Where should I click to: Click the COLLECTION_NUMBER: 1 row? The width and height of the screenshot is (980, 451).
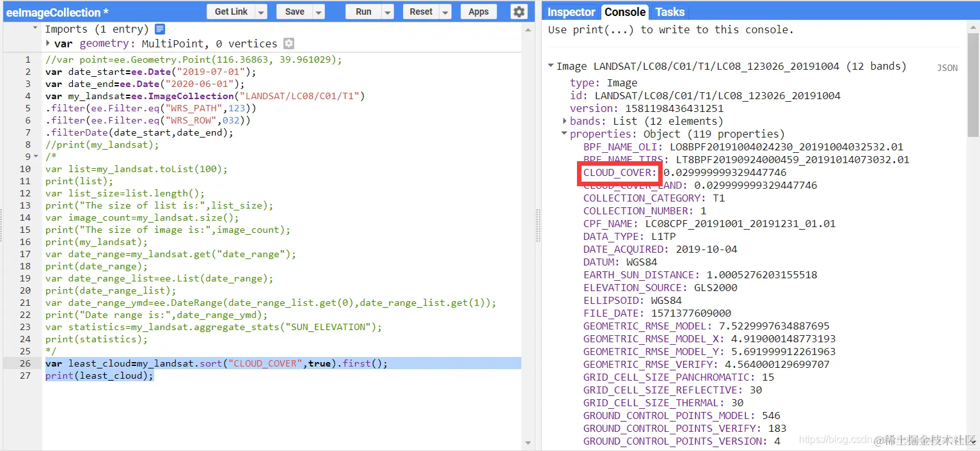(645, 210)
